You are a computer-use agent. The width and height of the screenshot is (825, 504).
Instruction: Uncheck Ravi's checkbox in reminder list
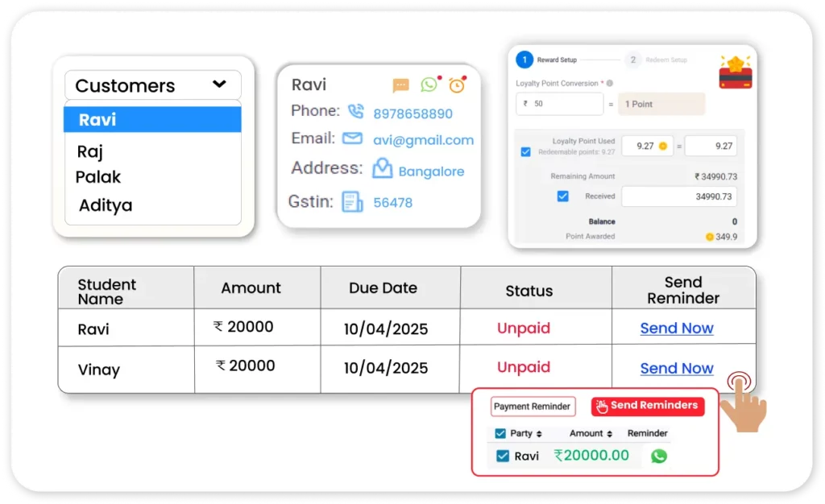point(502,456)
